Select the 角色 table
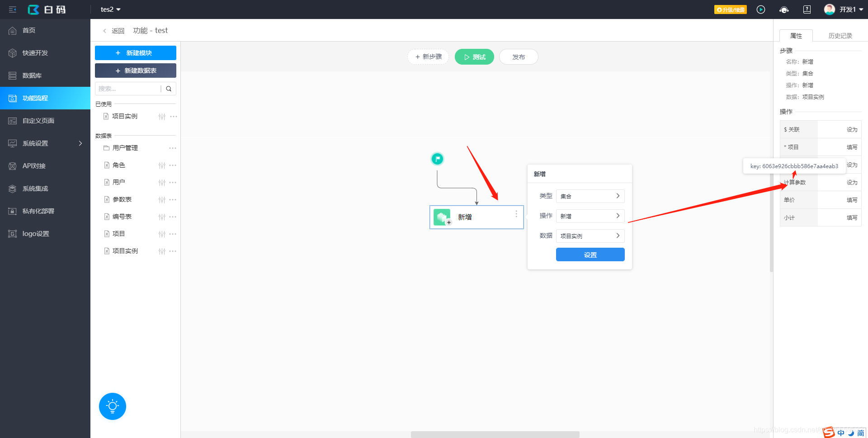Viewport: 868px width, 438px height. click(118, 165)
